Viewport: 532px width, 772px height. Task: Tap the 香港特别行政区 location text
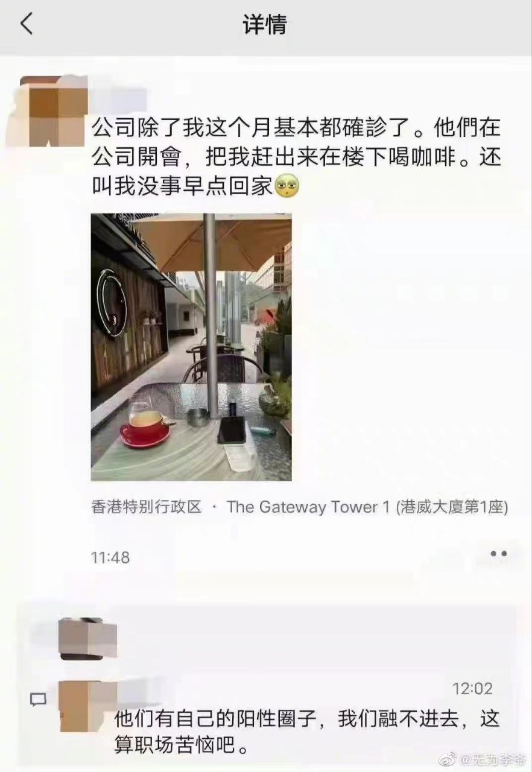146,507
